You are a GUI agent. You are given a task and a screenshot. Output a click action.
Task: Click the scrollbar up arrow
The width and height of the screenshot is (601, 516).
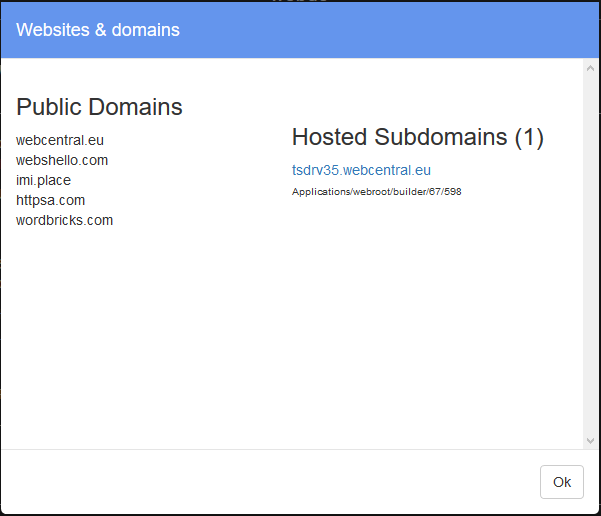click(590, 68)
